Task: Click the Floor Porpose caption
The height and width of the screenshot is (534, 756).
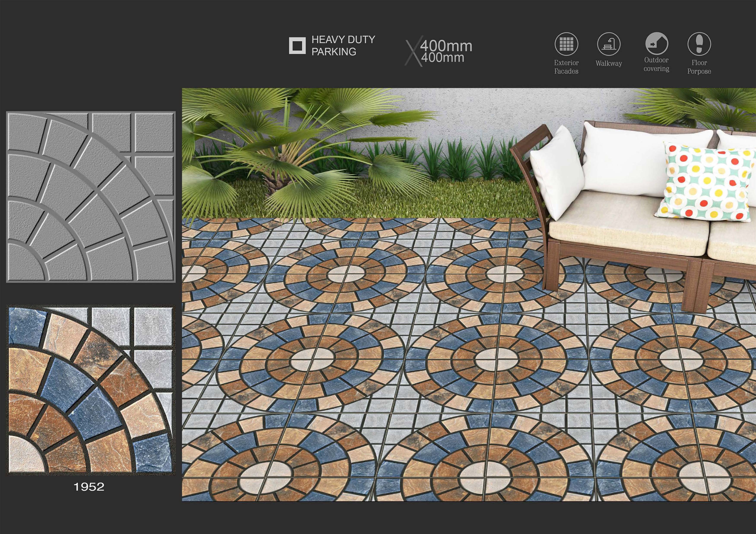Action: point(699,67)
